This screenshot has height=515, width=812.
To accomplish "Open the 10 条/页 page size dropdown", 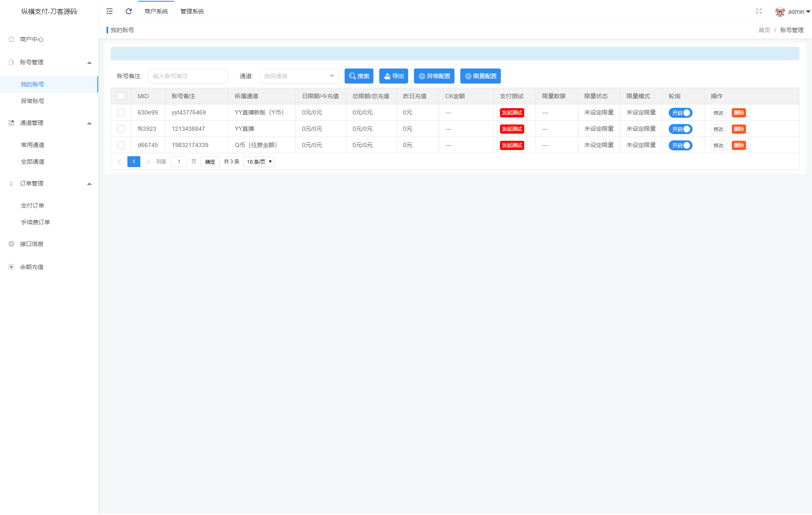I will click(x=259, y=162).
